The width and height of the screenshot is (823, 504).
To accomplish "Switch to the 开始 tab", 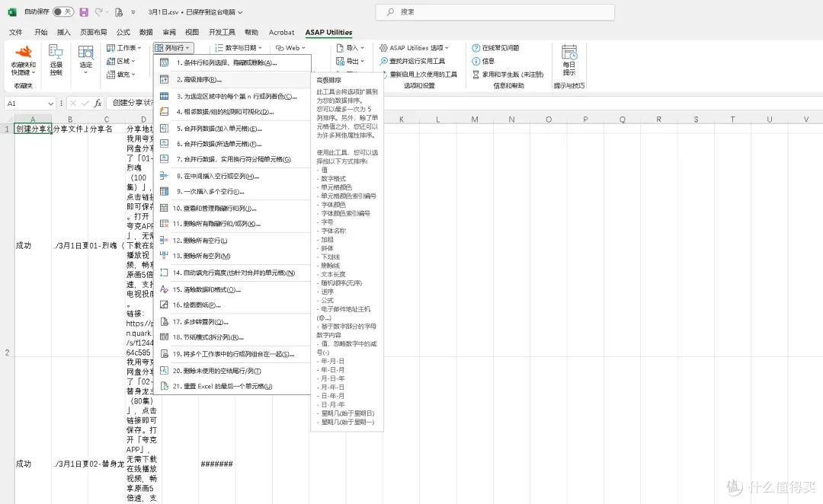I will coord(41,32).
